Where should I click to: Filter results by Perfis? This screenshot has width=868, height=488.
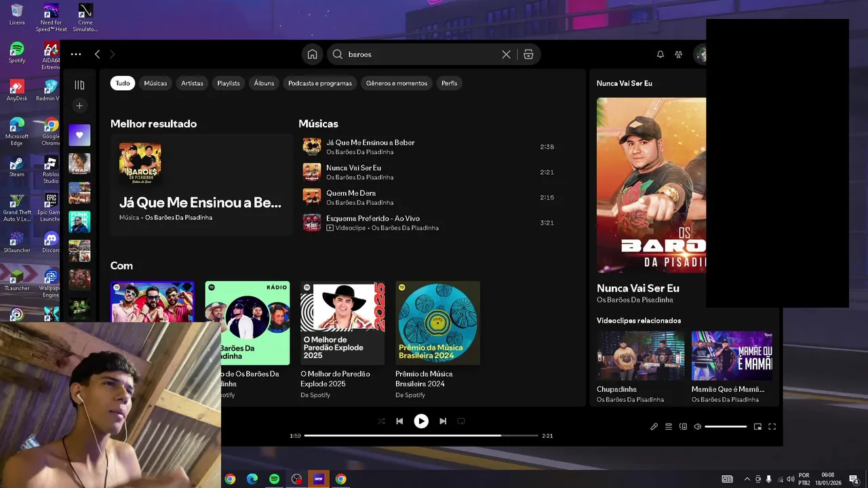tap(449, 83)
